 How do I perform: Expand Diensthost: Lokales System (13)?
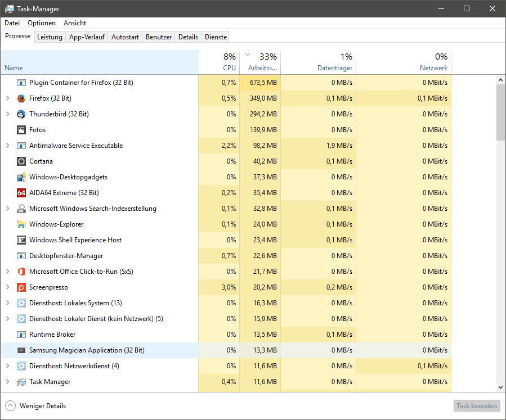tap(8, 303)
